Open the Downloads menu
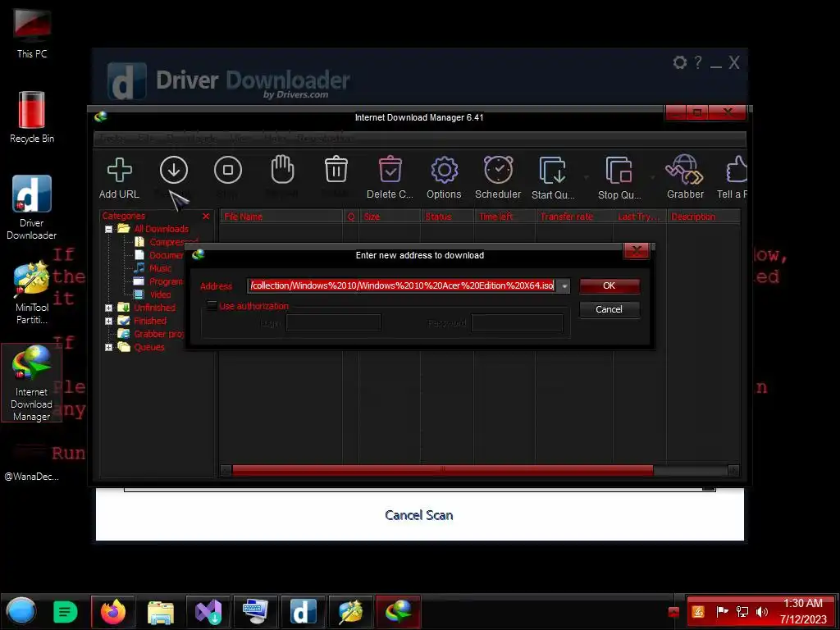840x630 pixels. pyautogui.click(x=192, y=138)
